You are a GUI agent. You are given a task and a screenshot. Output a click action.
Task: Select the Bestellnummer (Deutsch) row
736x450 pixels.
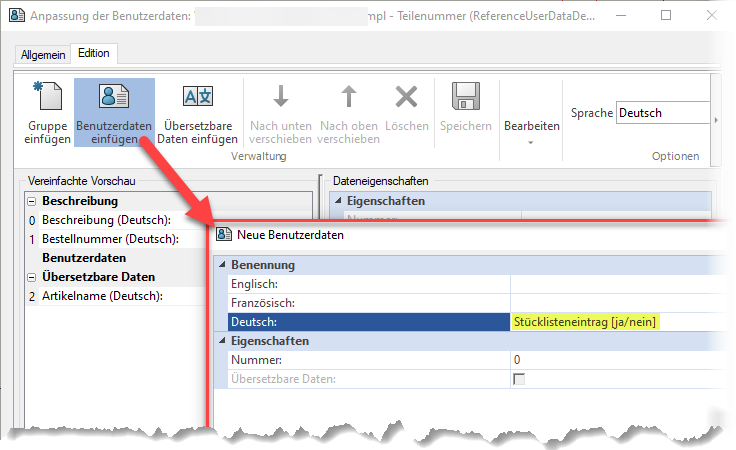(x=110, y=239)
